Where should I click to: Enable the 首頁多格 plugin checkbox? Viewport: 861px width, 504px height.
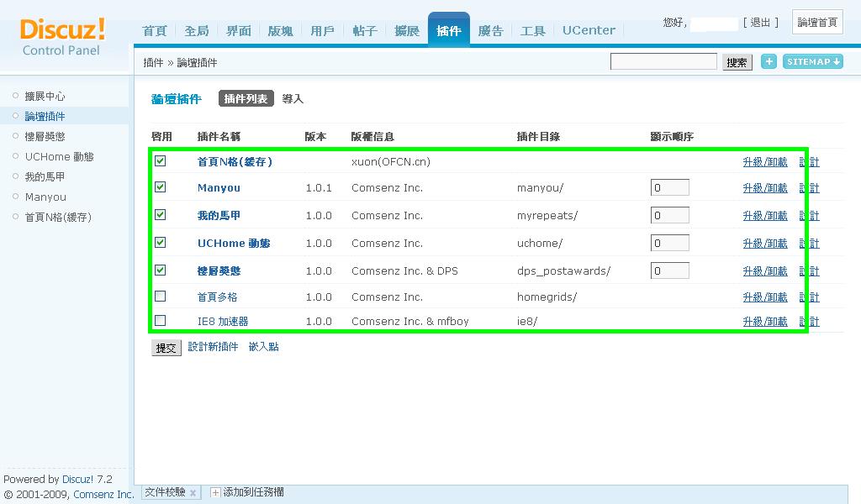(161, 297)
